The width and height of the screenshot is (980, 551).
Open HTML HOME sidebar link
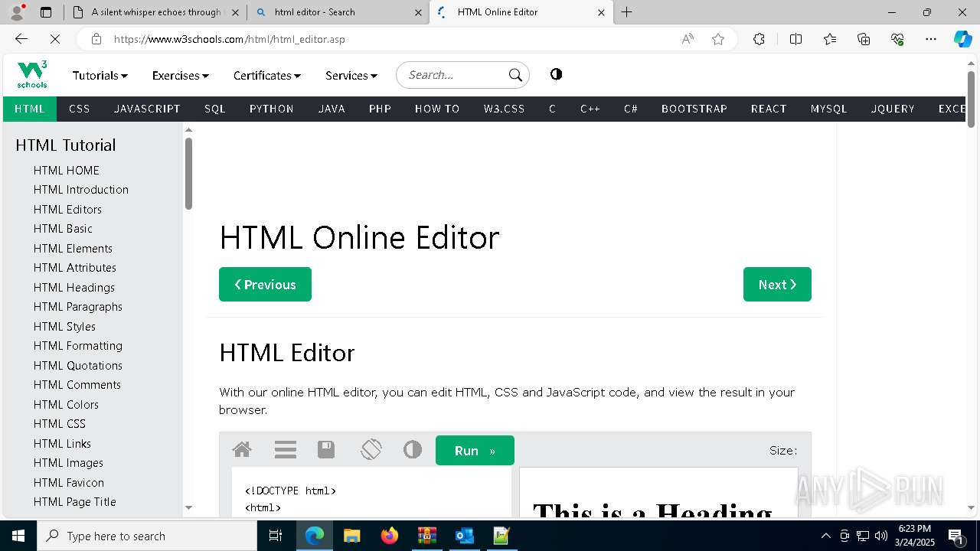pos(67,170)
